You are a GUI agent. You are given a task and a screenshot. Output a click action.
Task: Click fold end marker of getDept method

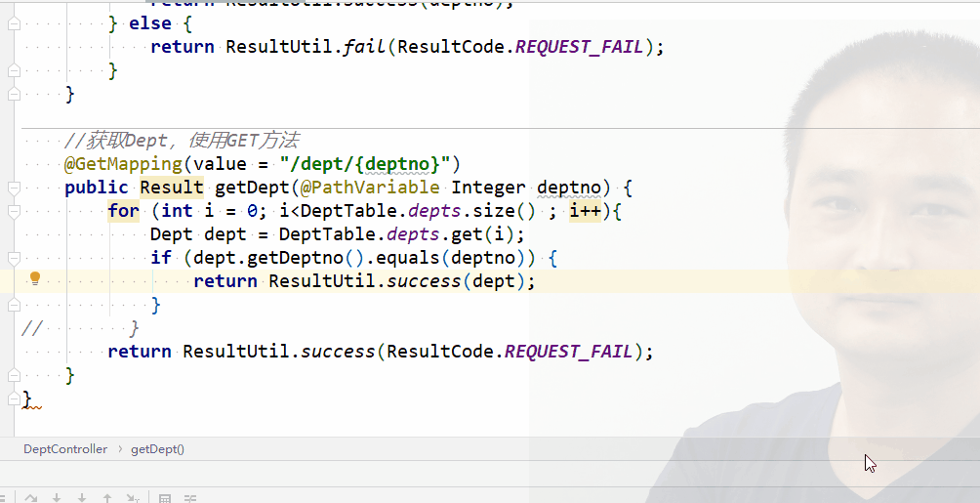click(14, 375)
